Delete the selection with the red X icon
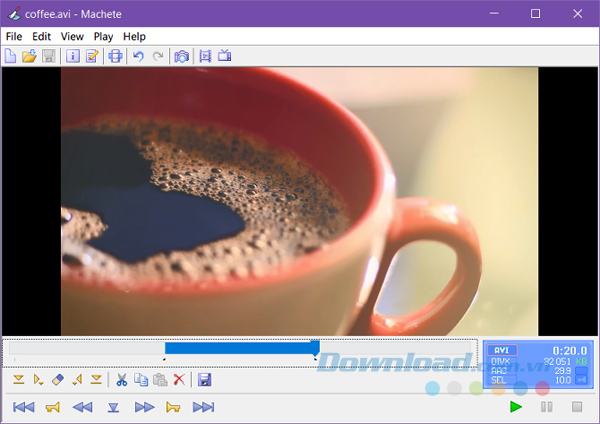 click(179, 380)
